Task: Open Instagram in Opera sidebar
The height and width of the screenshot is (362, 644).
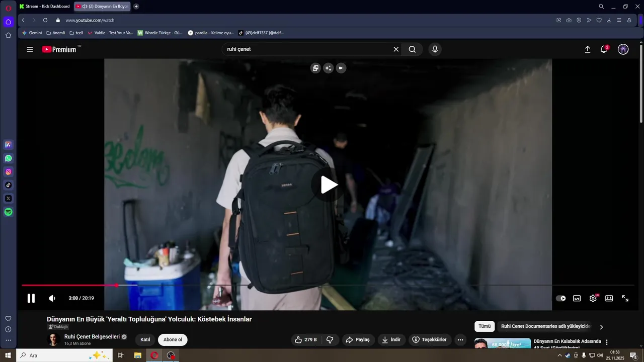Action: pos(8,172)
